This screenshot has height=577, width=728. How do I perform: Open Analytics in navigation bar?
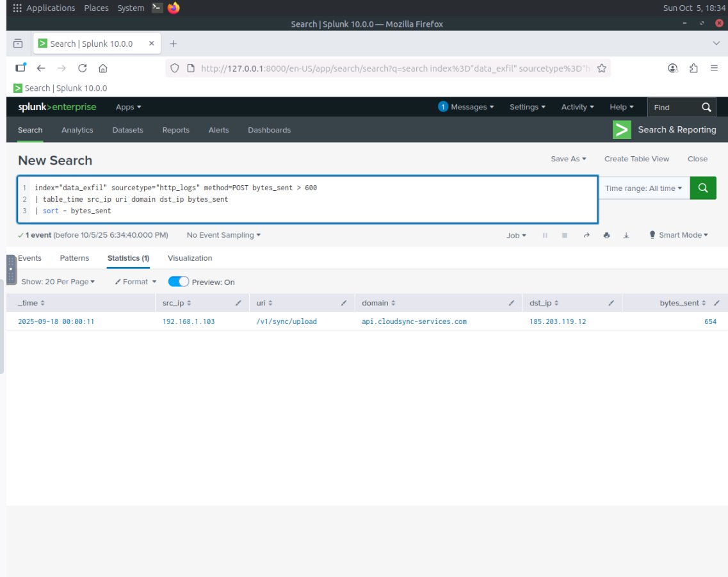click(x=77, y=130)
